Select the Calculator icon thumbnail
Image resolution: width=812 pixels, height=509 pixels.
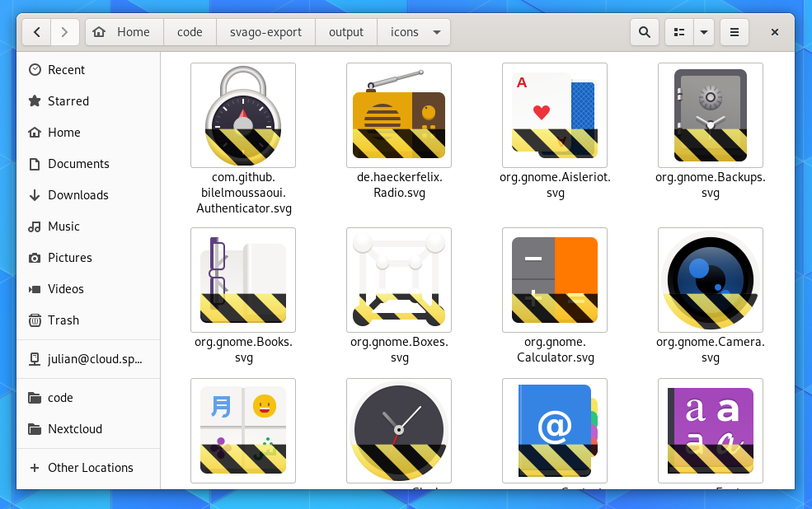point(555,280)
